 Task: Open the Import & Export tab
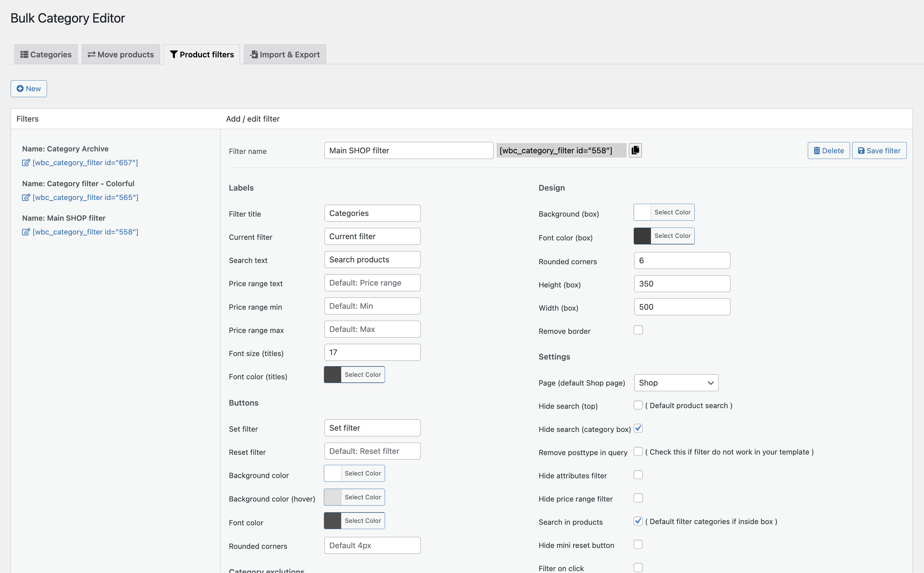click(x=284, y=54)
